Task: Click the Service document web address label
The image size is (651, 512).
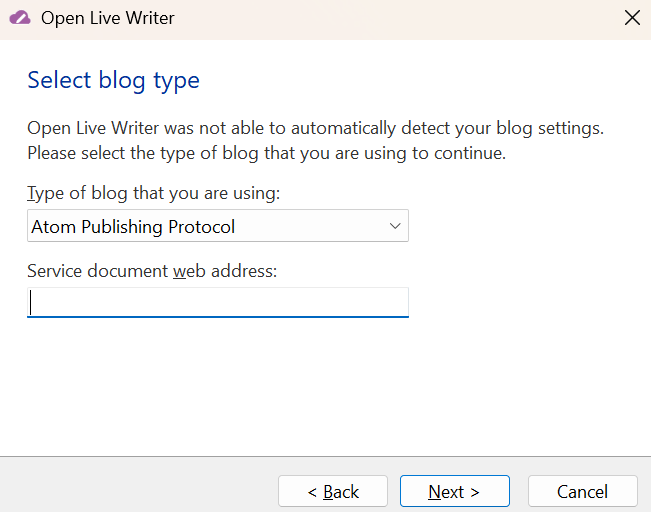Action: 151,271
